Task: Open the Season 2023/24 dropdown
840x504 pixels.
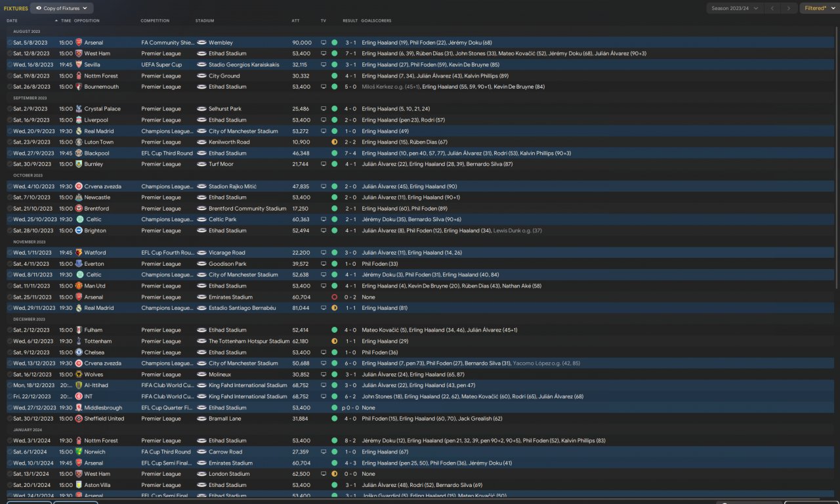Action: click(x=734, y=9)
